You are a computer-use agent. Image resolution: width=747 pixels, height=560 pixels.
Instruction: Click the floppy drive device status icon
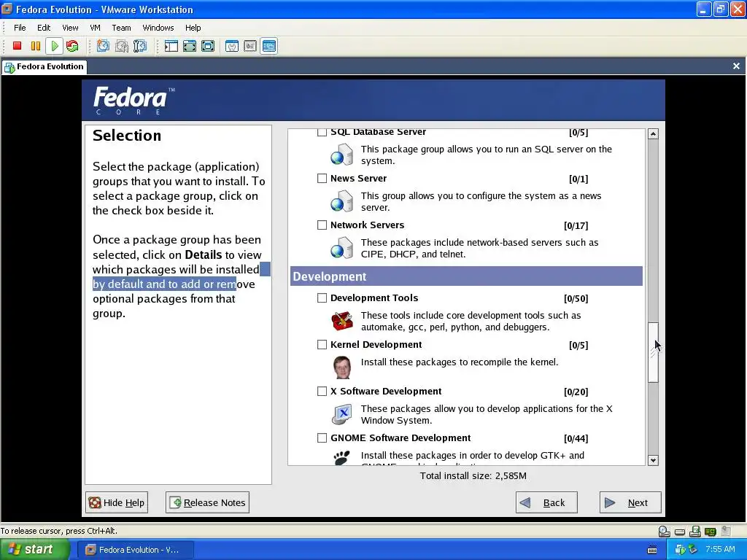(x=695, y=531)
